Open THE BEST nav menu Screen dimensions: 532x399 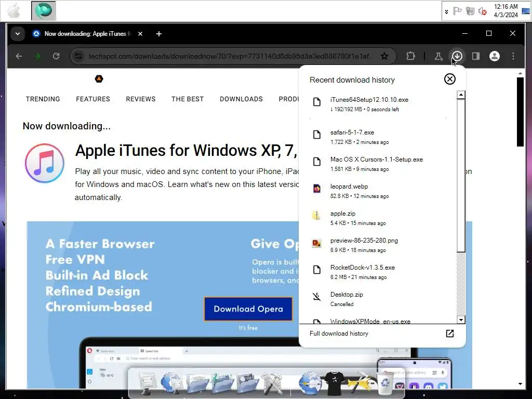187,99
